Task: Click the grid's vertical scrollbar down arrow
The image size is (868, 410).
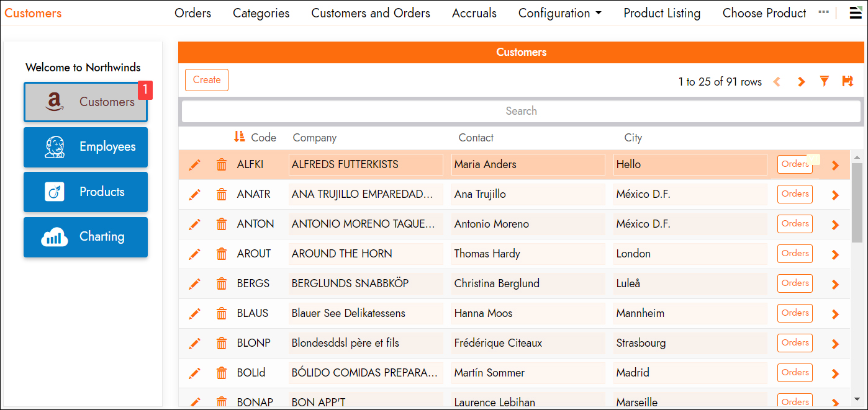Action: (x=857, y=399)
